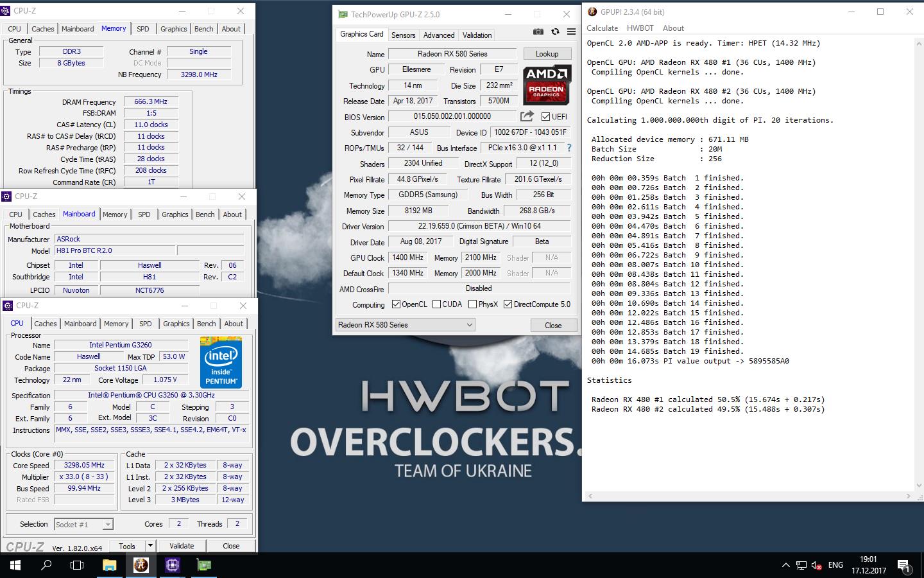The width and height of the screenshot is (924, 578).
Task: Select the Graphics tab in the middle CPU-Z window
Action: (x=175, y=215)
